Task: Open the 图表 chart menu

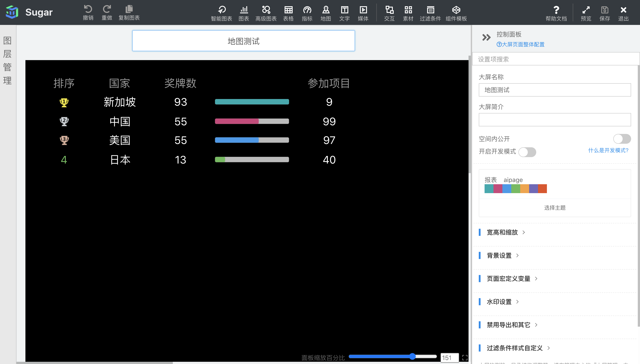Action: 244,13
